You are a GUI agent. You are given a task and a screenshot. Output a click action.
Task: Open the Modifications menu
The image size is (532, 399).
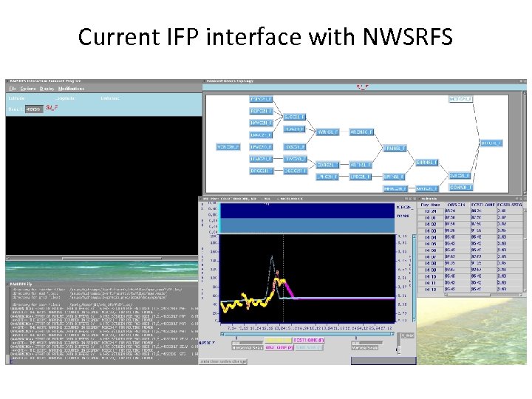click(71, 89)
